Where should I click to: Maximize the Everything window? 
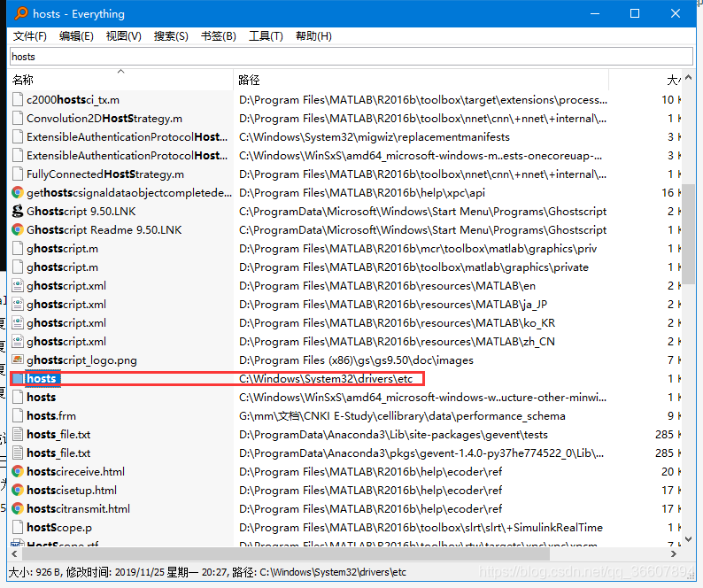coord(635,13)
